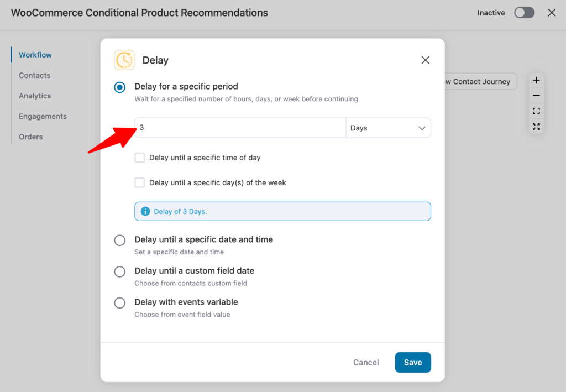
Task: Select 'Delay until a specific date and time'
Action: (119, 240)
